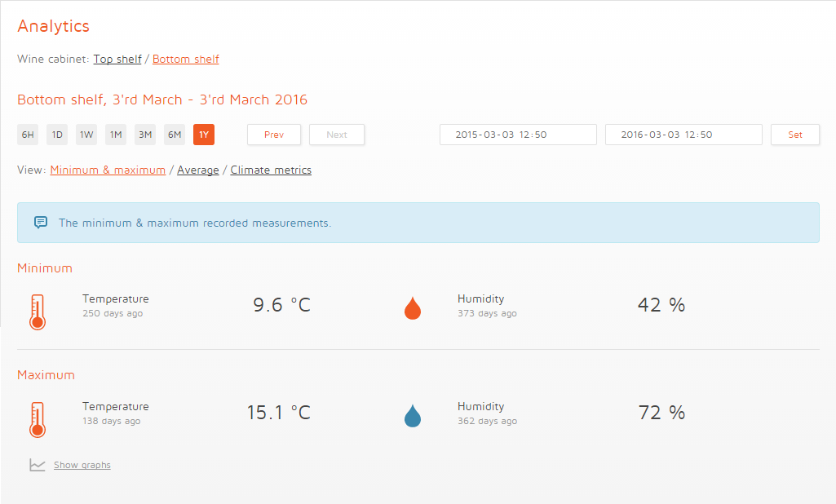This screenshot has width=836, height=504.
Task: Edit the start date field 2015-03-03 12:50
Action: coord(518,135)
